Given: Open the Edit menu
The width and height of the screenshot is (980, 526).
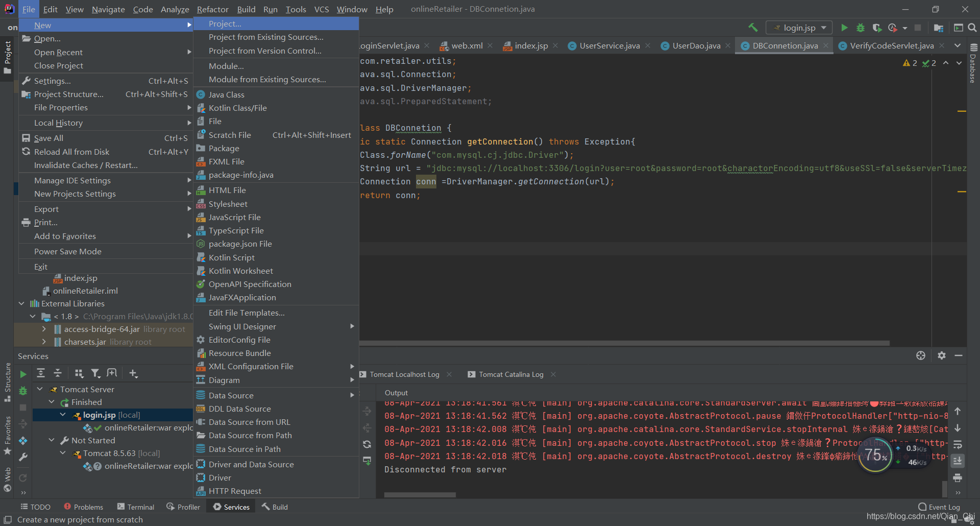Looking at the screenshot, I should click(50, 9).
